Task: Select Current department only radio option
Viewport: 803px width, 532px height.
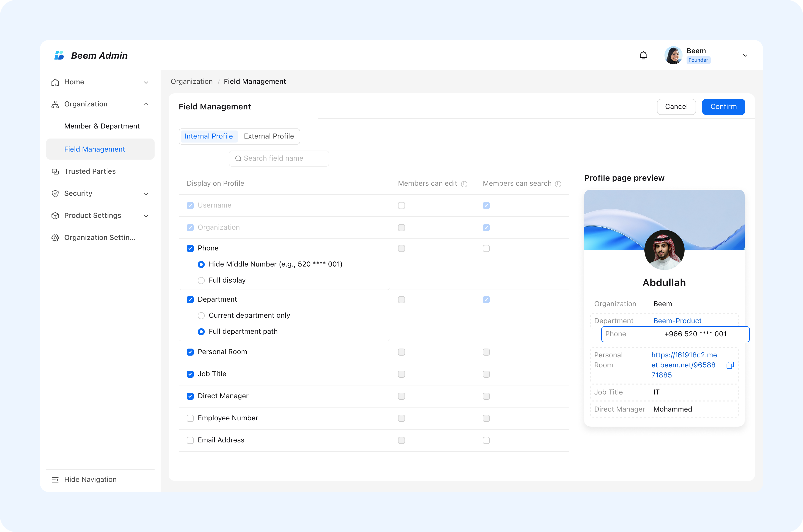Action: pyautogui.click(x=201, y=315)
